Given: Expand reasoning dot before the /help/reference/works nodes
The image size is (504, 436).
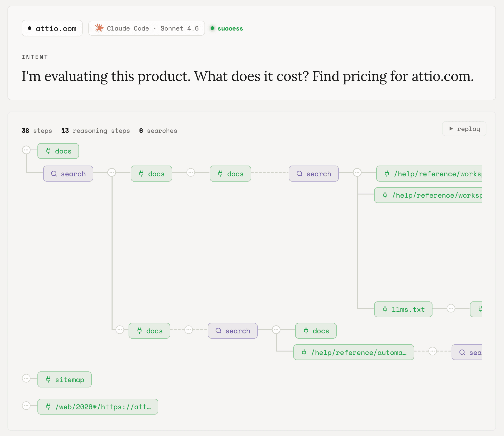Looking at the screenshot, I should (x=357, y=172).
